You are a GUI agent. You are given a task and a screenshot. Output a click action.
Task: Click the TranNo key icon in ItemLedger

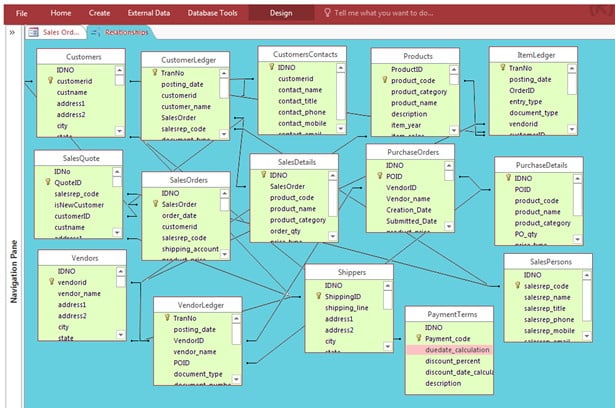pos(502,67)
